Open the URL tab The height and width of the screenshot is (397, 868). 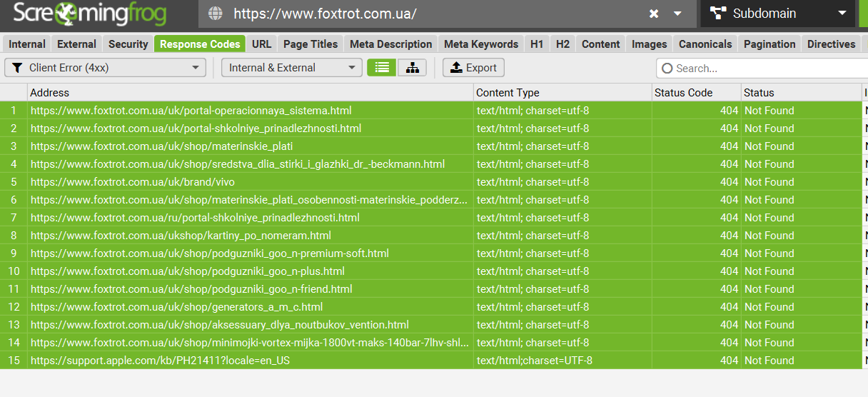tap(261, 44)
